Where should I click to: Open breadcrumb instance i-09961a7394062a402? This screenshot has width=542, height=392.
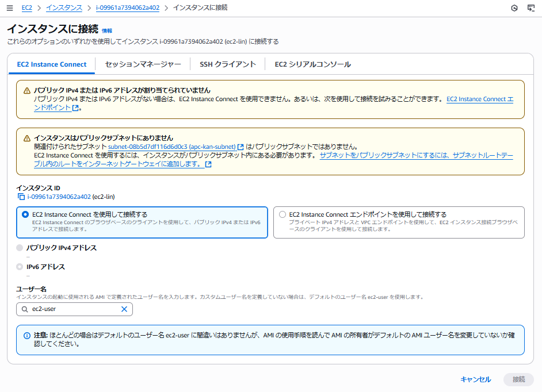[128, 7]
